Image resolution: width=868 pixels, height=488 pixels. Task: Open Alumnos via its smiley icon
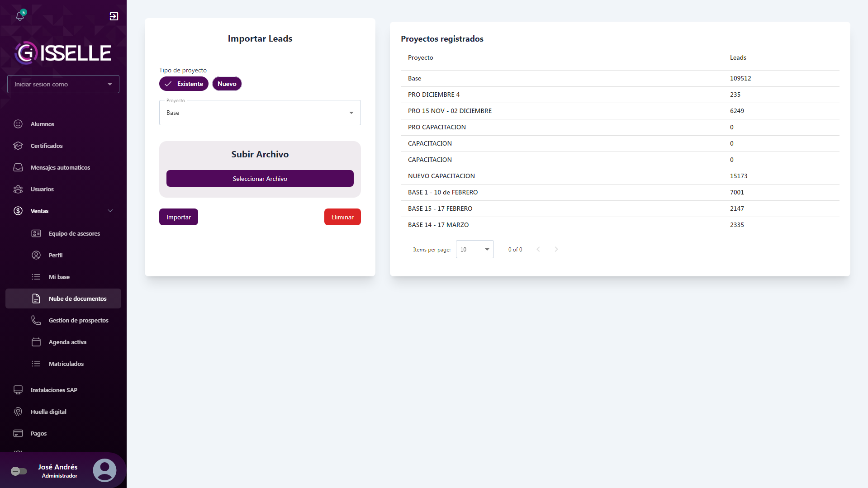[18, 124]
